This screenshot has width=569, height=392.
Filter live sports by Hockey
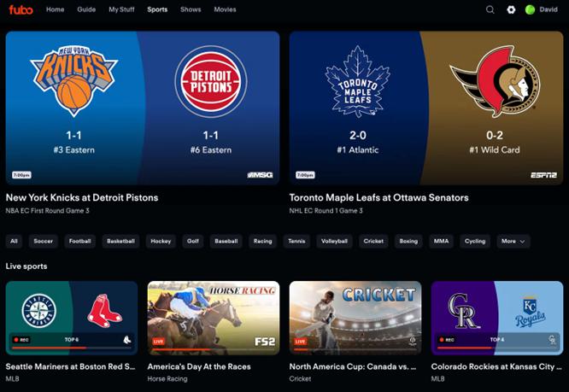click(x=161, y=241)
